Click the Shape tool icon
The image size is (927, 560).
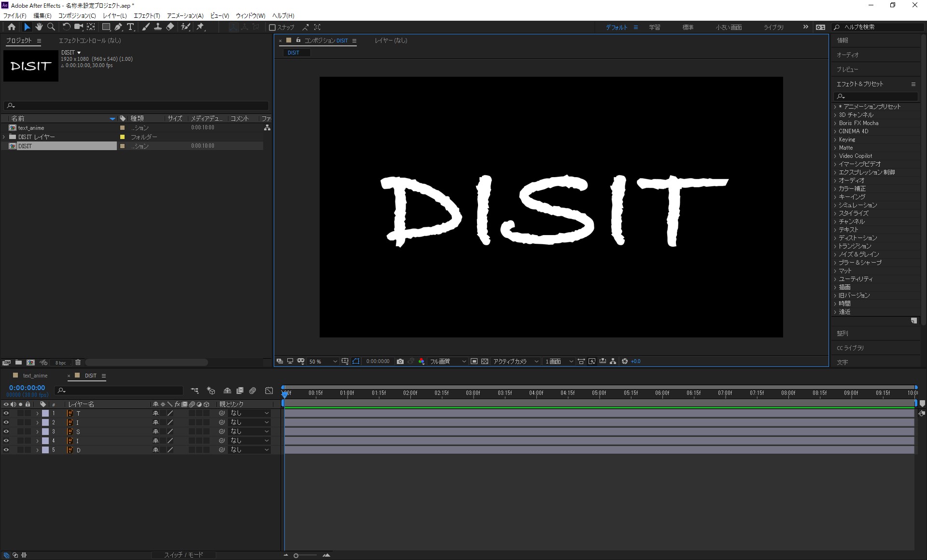(105, 27)
